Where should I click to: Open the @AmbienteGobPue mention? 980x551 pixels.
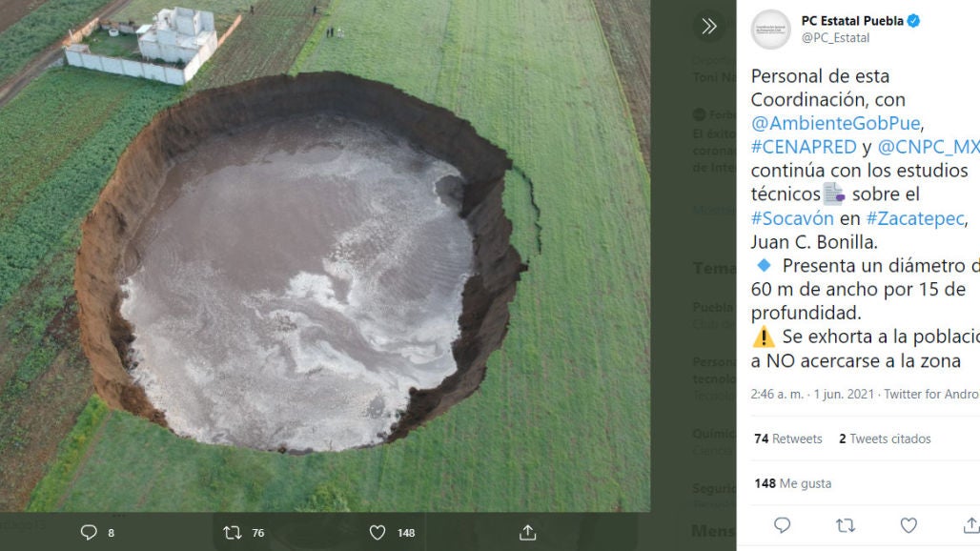coord(835,123)
